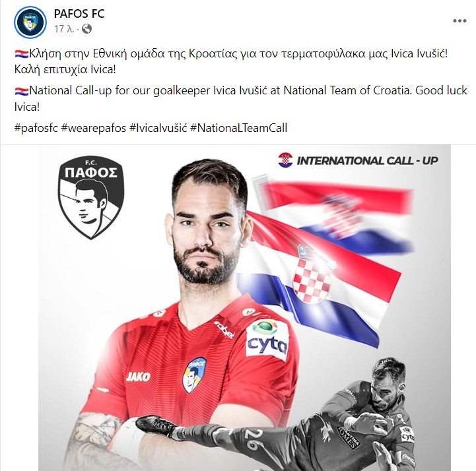Viewport: 476px width, 471px height.
Task: Click the JAKO logo on the red jersey
Action: (x=138, y=377)
